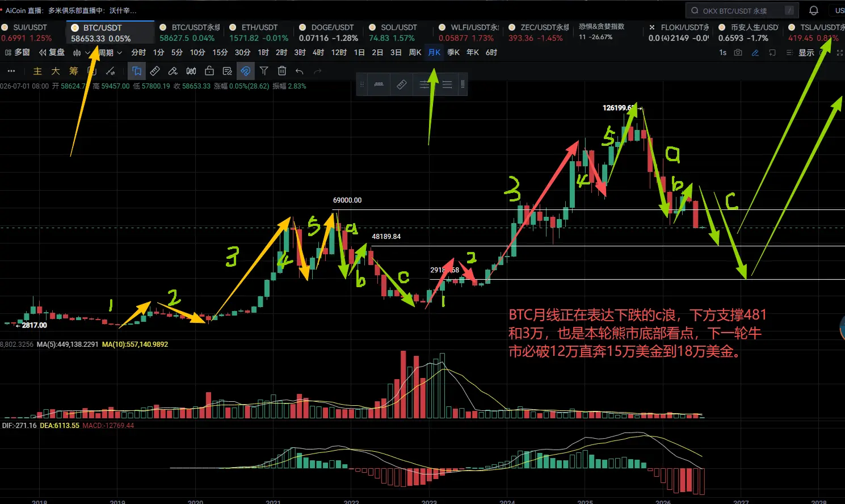Take a chart screenshot with camera icon

point(738,52)
